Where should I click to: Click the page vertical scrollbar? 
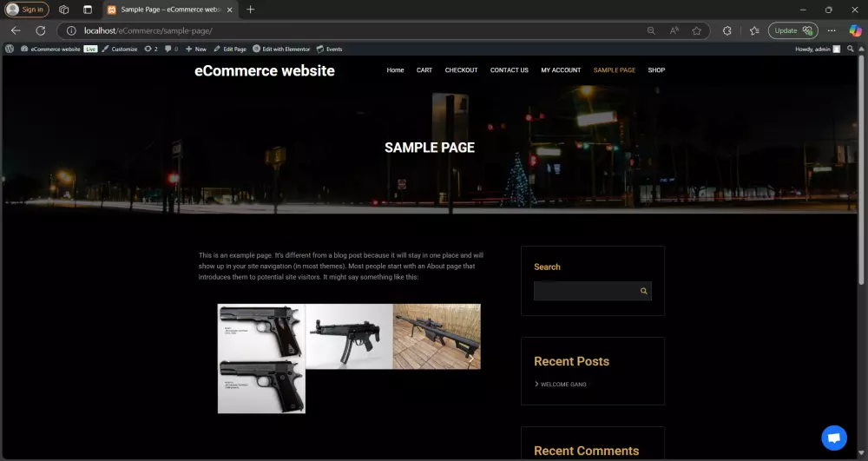point(861,172)
